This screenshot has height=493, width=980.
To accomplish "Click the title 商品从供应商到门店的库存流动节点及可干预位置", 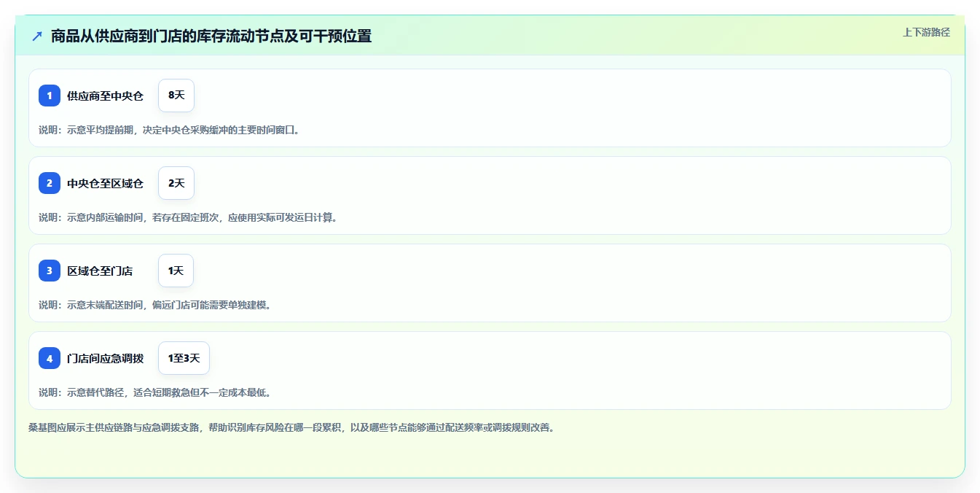I will click(211, 36).
